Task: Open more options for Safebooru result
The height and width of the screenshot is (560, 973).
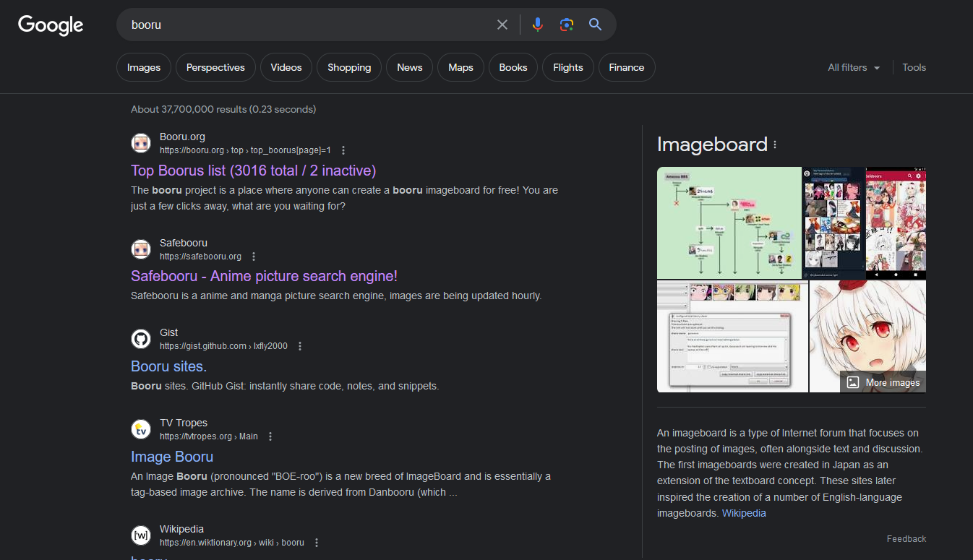Action: 254,257
